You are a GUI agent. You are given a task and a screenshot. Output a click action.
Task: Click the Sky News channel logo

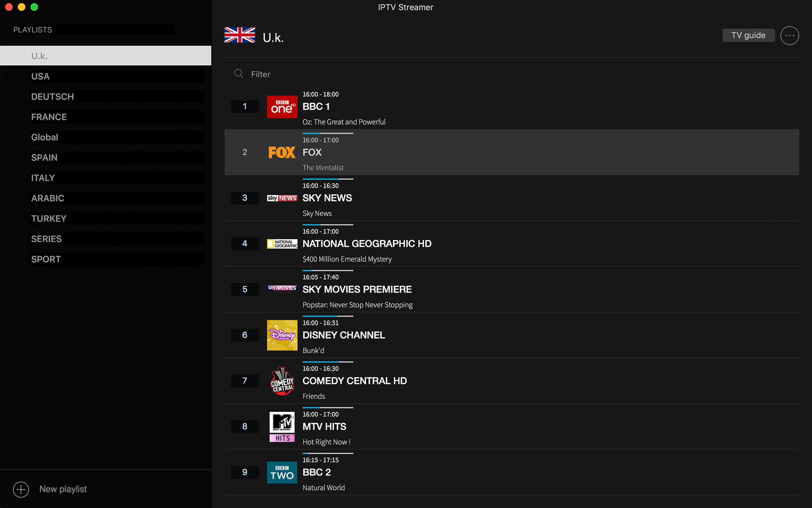coord(282,198)
